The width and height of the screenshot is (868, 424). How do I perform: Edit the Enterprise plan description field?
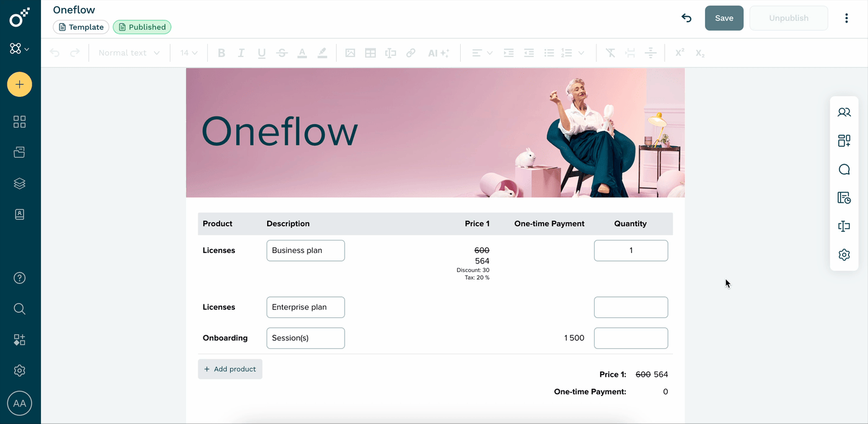[306, 307]
